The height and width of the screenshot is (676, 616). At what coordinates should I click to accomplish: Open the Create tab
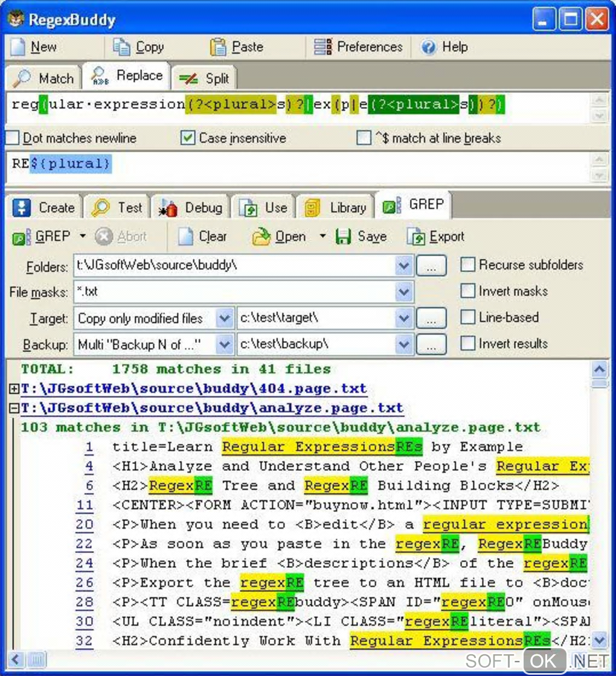point(43,208)
